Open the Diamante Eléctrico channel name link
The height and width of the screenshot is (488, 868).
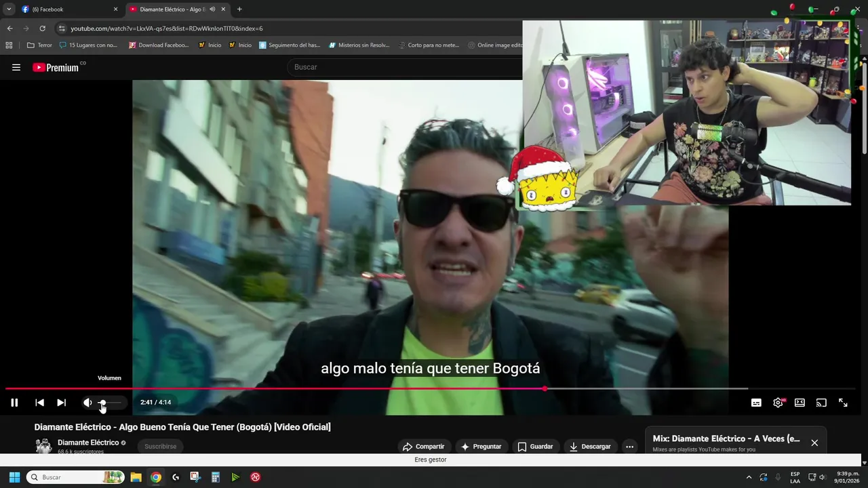(88, 443)
